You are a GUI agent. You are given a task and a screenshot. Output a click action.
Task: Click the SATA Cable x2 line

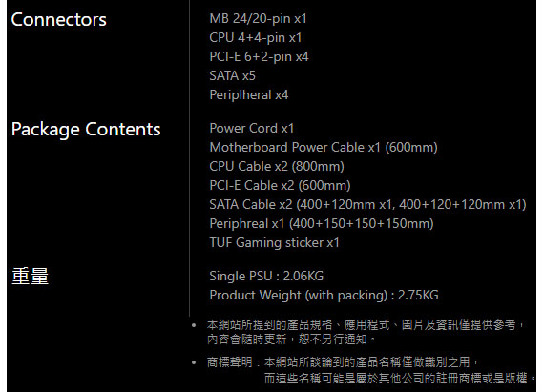(x=367, y=204)
